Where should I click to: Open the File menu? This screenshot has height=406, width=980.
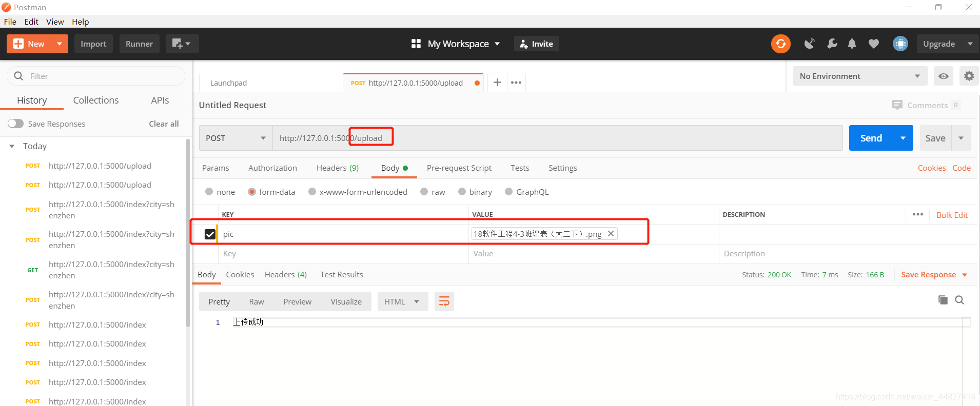point(10,22)
